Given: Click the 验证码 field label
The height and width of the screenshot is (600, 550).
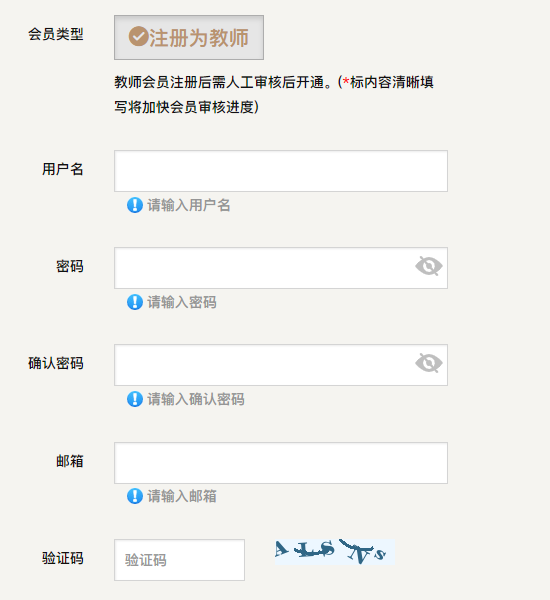Looking at the screenshot, I should [x=63, y=558].
